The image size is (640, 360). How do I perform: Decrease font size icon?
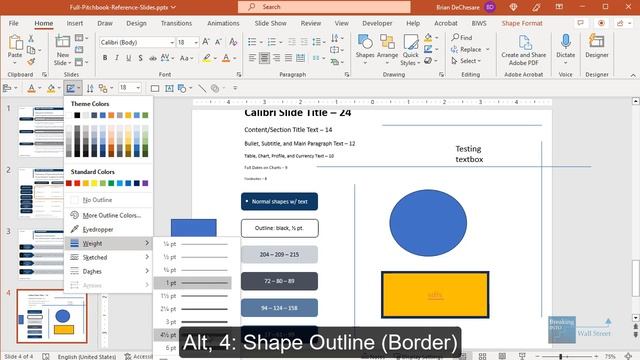pos(218,42)
